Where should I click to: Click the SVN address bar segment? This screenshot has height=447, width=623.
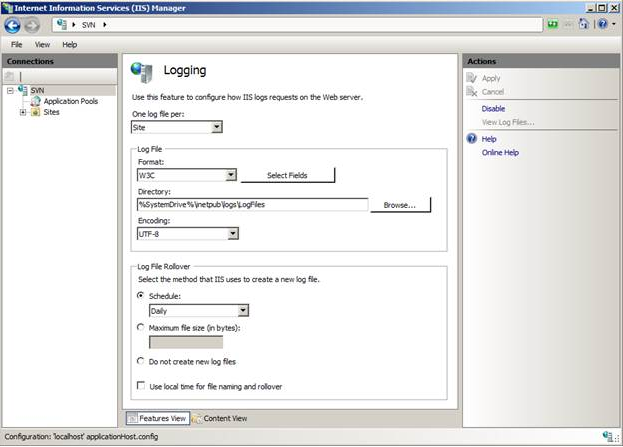(89, 25)
